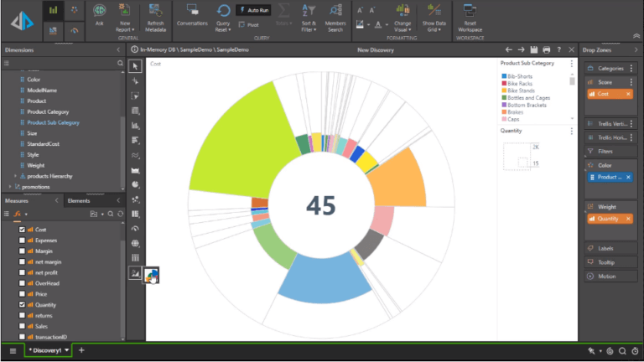Print the discovery using the printer icon
Viewport: 644px width, 362px height.
point(546,49)
